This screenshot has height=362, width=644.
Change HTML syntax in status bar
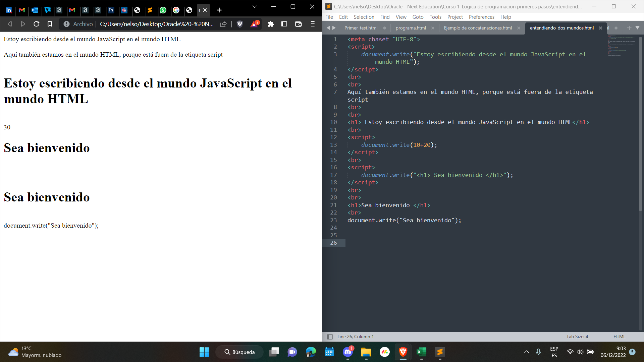point(619,337)
